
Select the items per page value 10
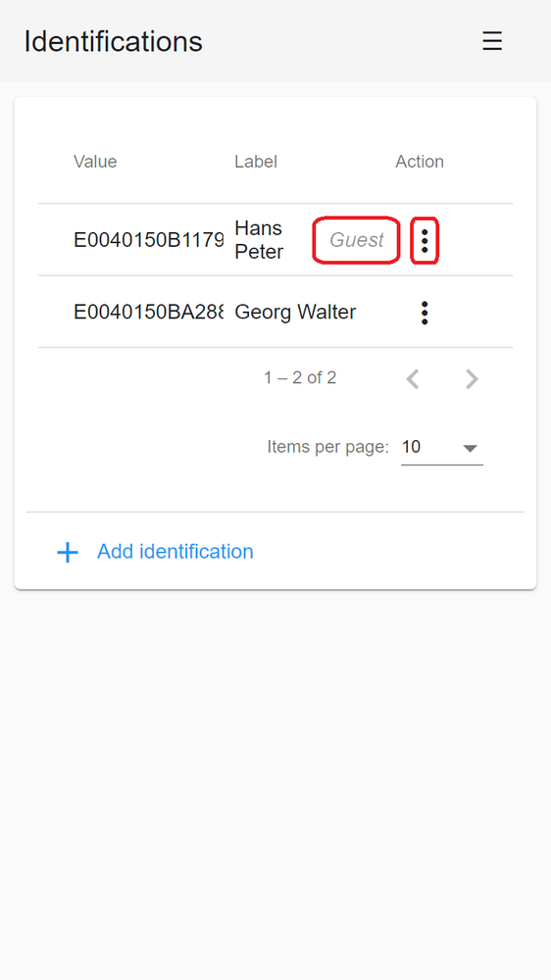click(x=411, y=447)
